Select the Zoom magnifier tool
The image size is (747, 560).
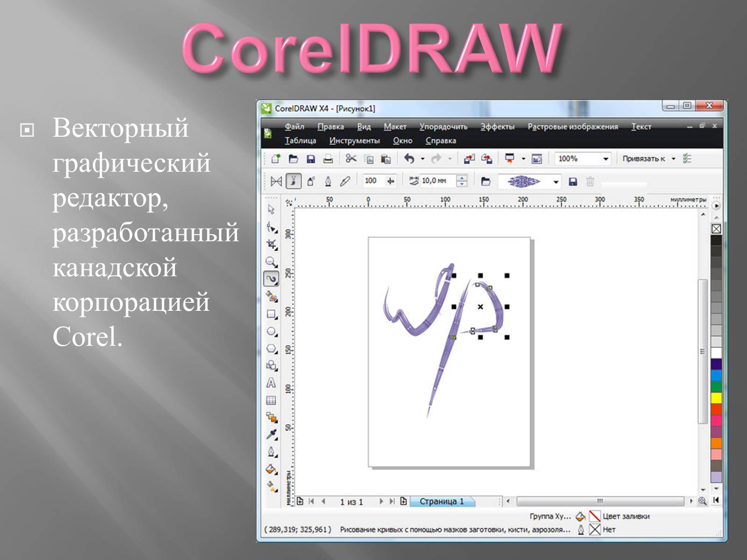click(x=271, y=262)
